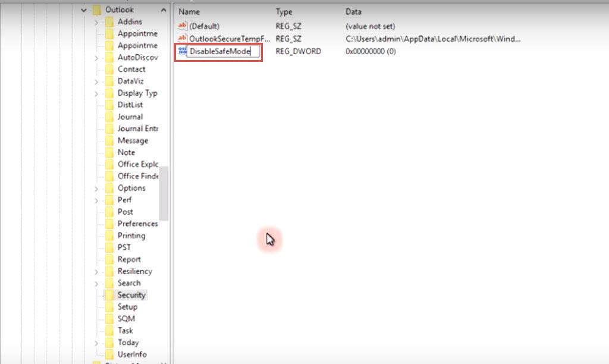This screenshot has width=609, height=364.
Task: Sort by the Data column header
Action: coord(353,12)
